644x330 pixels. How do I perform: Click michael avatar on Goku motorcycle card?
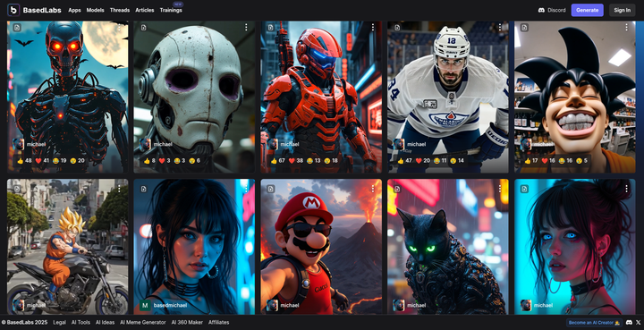tap(19, 305)
